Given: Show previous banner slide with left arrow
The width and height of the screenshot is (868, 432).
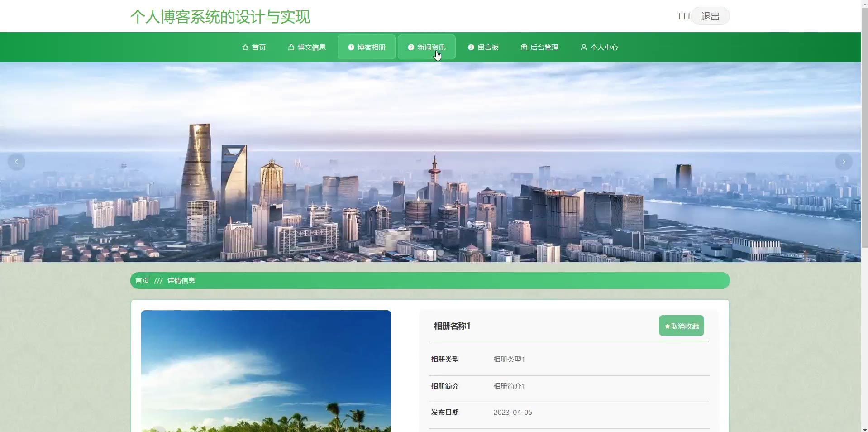Looking at the screenshot, I should click(16, 162).
